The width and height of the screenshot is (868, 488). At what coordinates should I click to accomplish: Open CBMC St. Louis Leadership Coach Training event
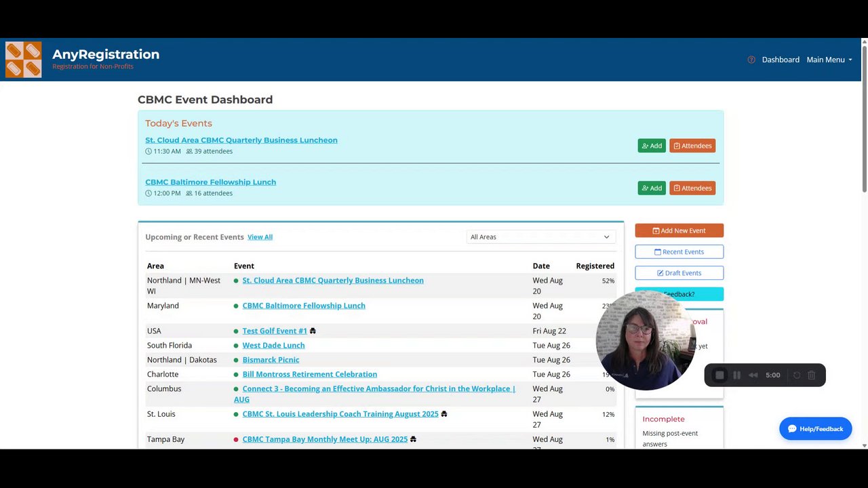[340, 414]
